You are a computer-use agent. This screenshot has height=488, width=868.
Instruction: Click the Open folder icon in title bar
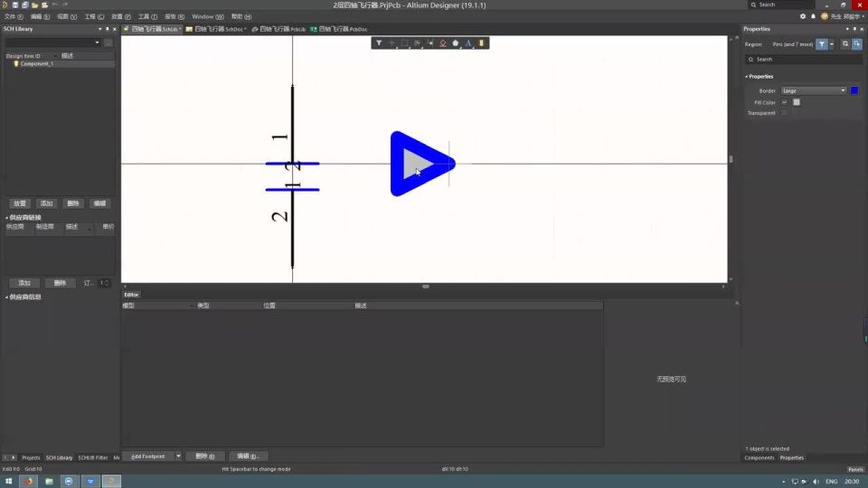pyautogui.click(x=35, y=5)
